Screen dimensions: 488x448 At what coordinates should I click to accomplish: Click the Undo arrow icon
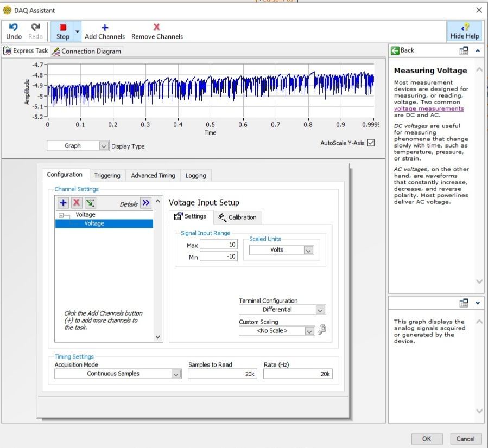14,27
